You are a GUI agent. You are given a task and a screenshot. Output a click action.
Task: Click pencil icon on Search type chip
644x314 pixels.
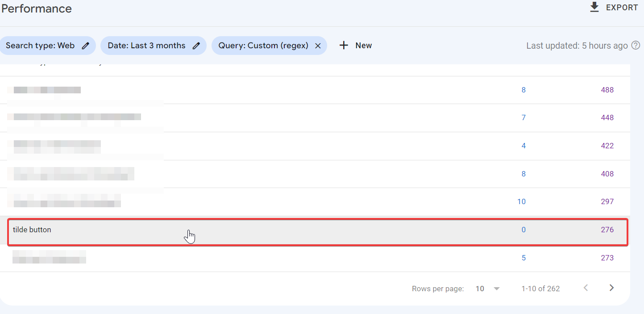pyautogui.click(x=86, y=46)
